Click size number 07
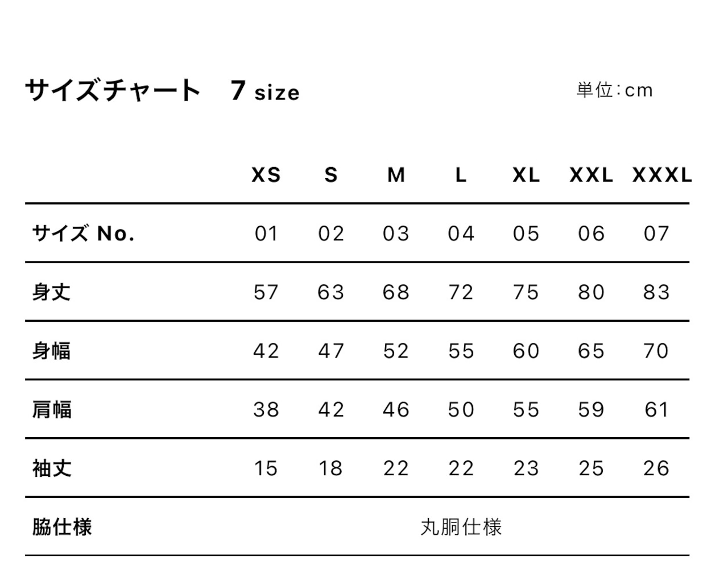 tap(656, 233)
